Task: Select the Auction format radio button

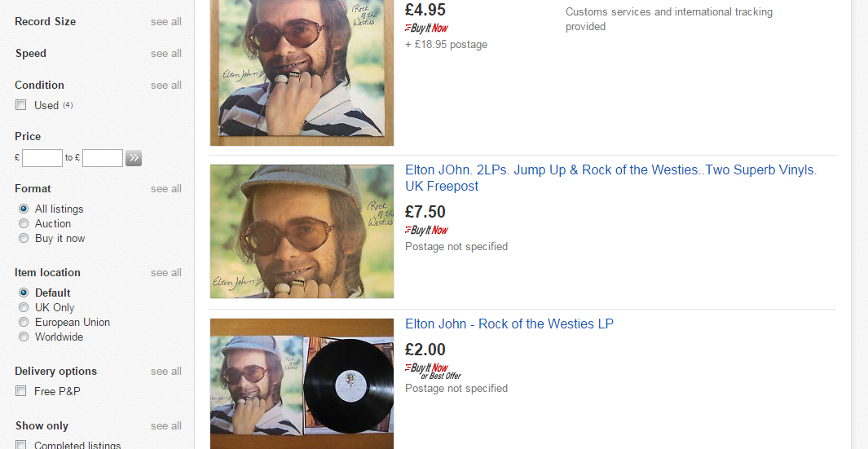Action: point(24,223)
